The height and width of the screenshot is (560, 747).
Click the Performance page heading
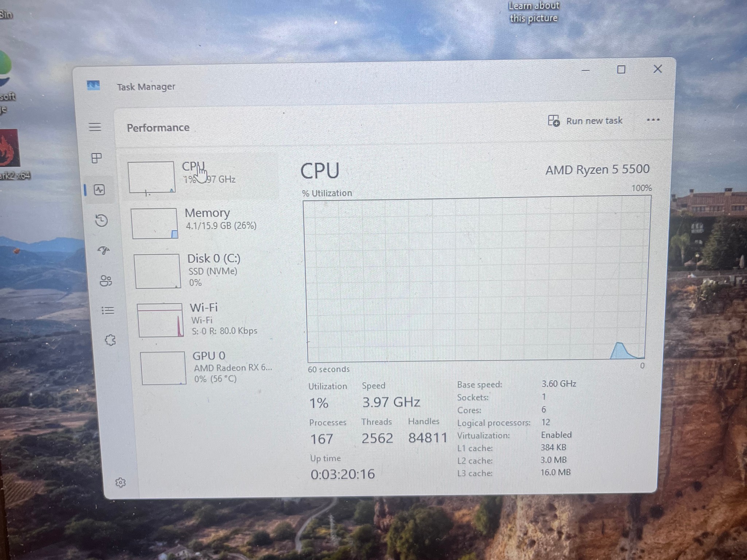[158, 128]
